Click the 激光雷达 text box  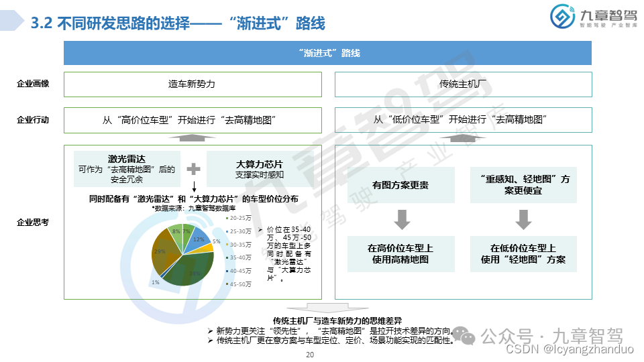pos(127,169)
